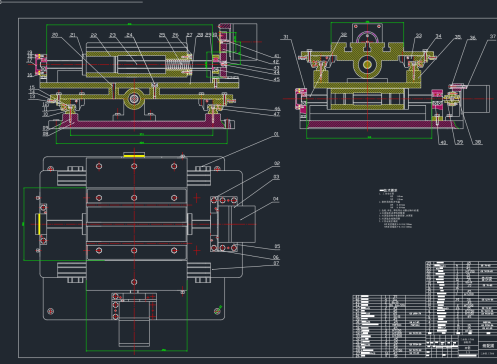
Task: Select part balloon label 33
Action: (419, 35)
